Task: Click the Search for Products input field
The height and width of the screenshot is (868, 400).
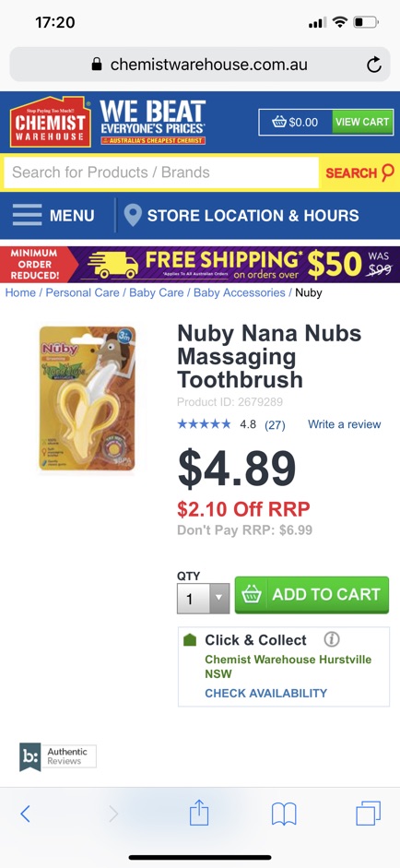Action: point(161,172)
